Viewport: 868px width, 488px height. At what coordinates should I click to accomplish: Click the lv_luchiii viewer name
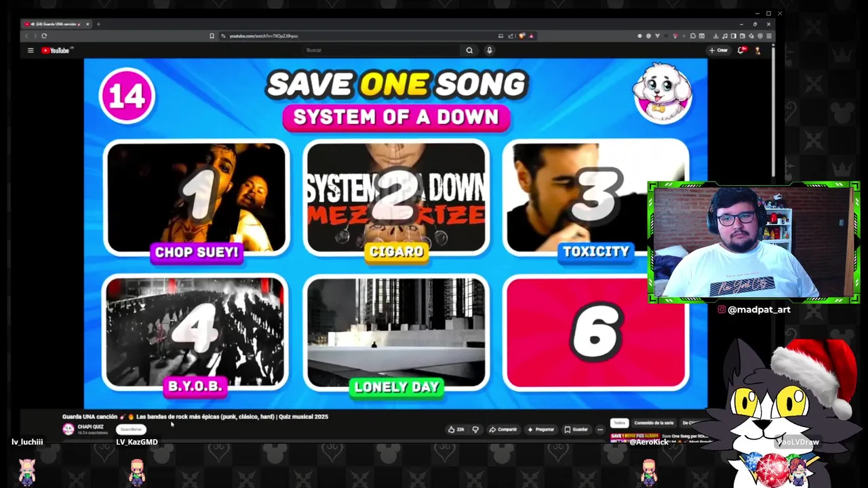point(27,442)
